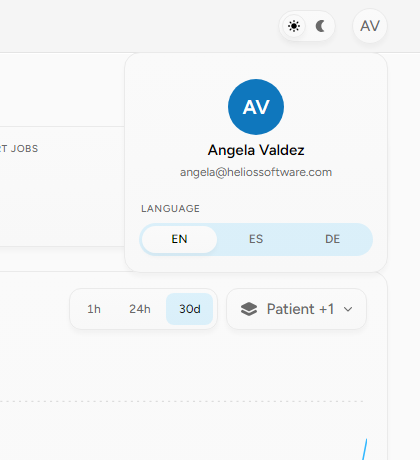Image resolution: width=420 pixels, height=460 pixels.
Task: Click the blue line in the chart
Action: click(365, 449)
